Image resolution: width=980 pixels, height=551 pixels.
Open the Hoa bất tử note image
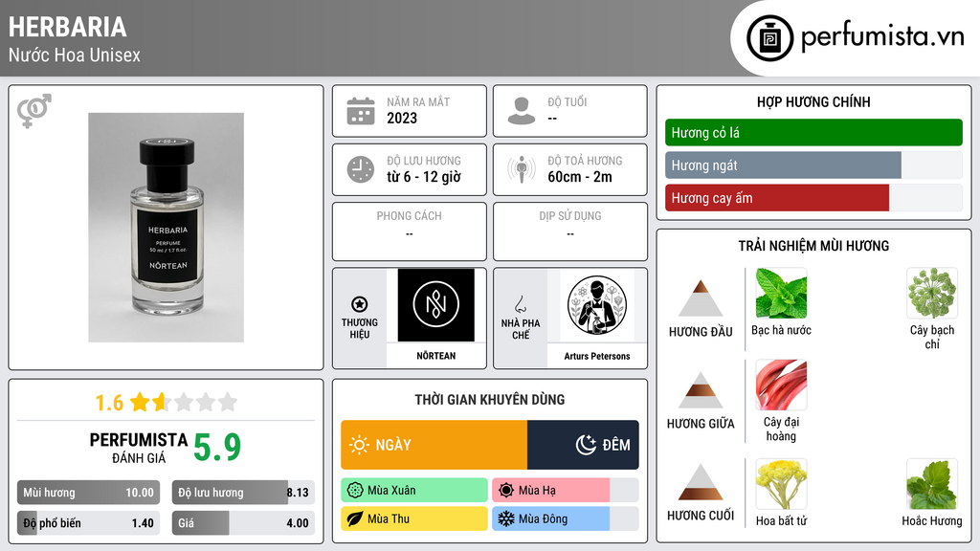pos(781,484)
